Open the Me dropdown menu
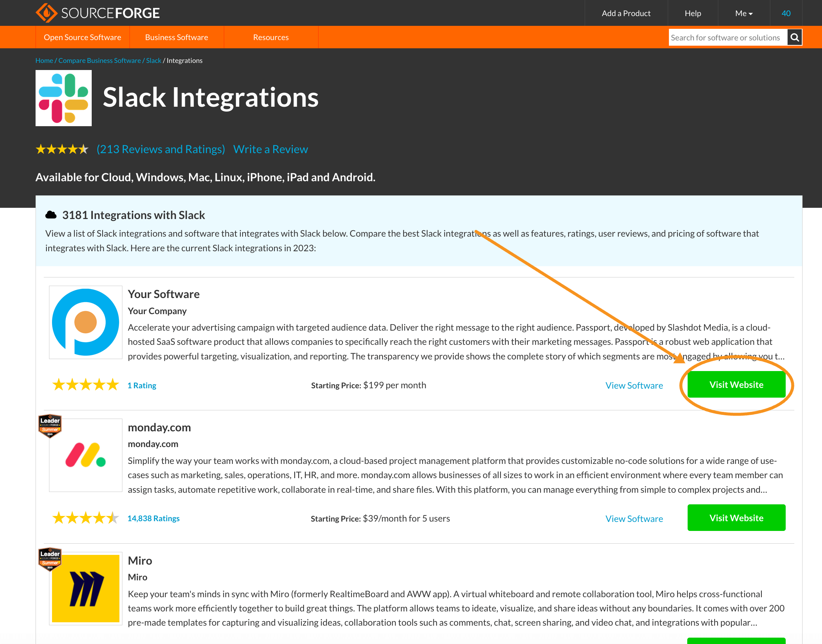 (x=744, y=13)
